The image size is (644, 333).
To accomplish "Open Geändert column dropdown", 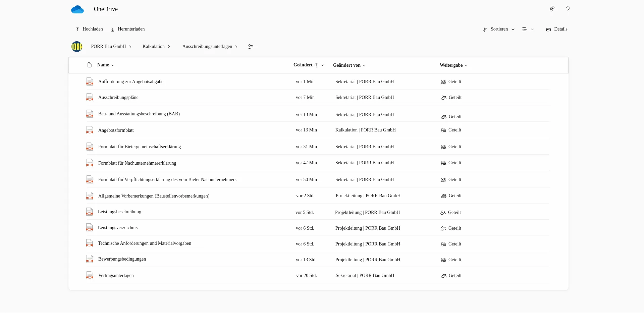I will click(322, 65).
